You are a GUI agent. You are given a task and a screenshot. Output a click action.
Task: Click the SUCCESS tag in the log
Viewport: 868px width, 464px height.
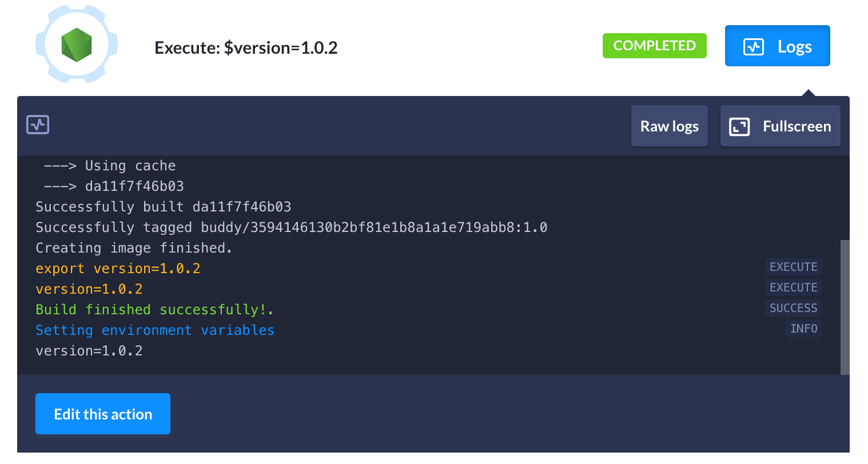[793, 308]
